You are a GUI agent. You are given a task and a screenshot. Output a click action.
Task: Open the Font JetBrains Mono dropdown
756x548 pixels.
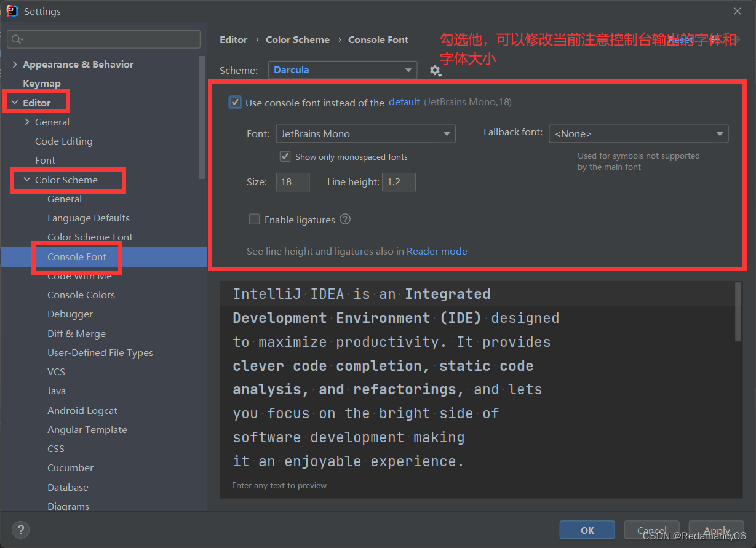[365, 133]
